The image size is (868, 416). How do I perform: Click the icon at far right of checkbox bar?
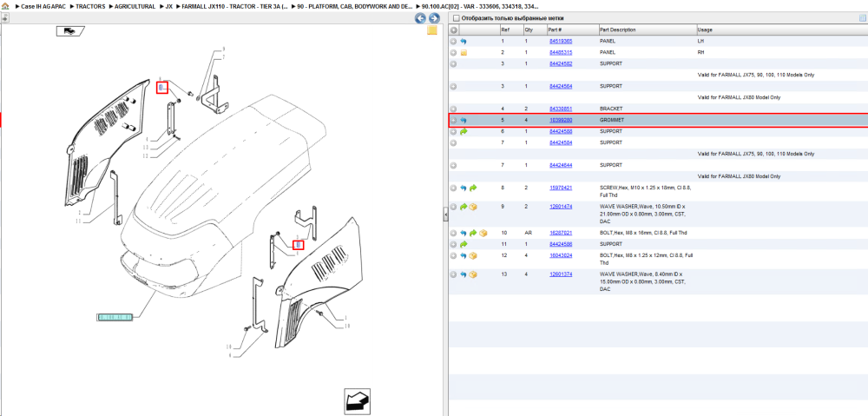pyautogui.click(x=862, y=18)
